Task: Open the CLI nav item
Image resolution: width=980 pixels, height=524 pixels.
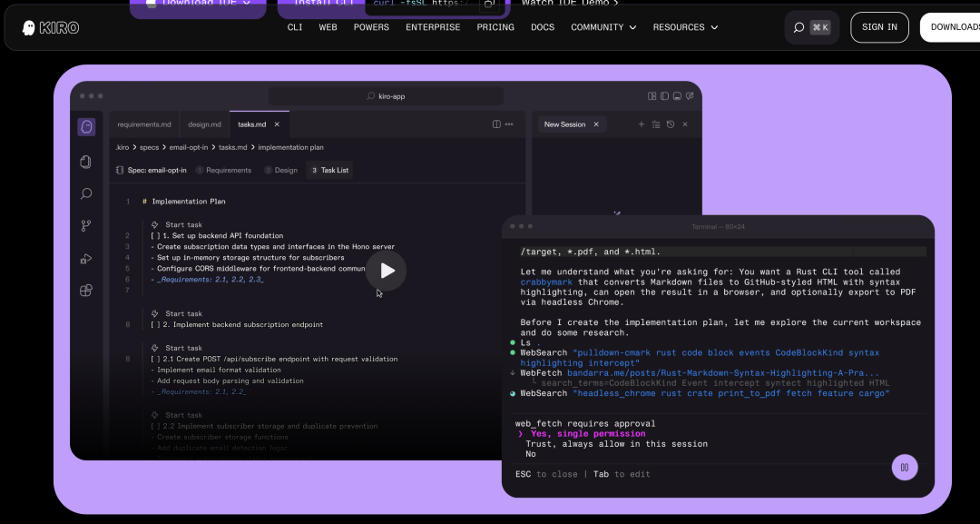Action: point(295,27)
